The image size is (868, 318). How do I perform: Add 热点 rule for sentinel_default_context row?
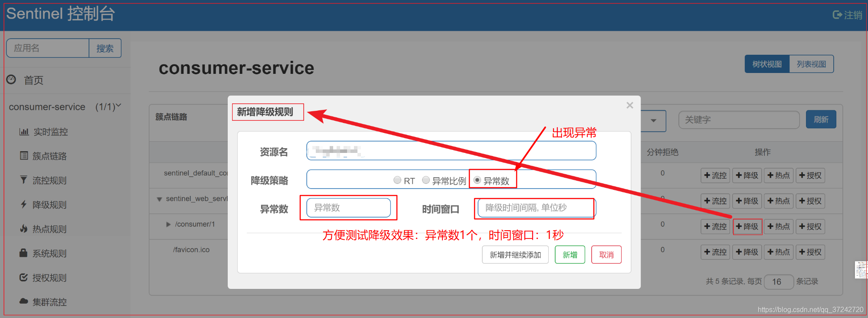(x=779, y=176)
